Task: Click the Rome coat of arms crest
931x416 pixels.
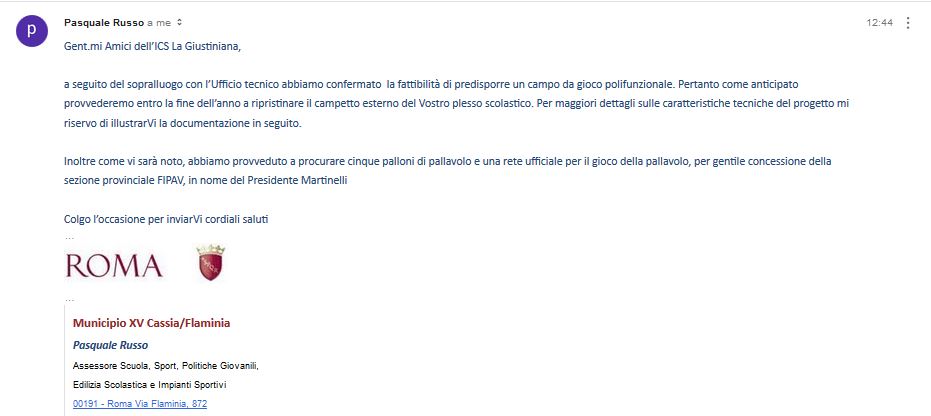Action: click(x=211, y=262)
